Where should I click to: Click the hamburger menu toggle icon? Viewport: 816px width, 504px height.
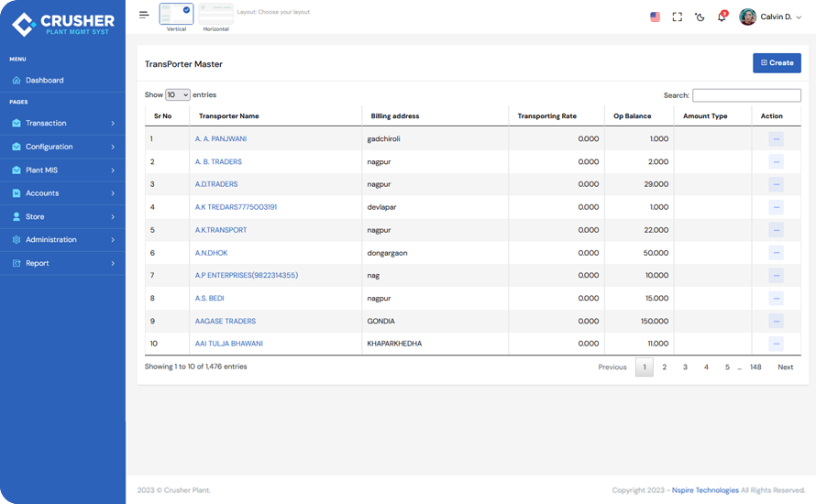(144, 15)
